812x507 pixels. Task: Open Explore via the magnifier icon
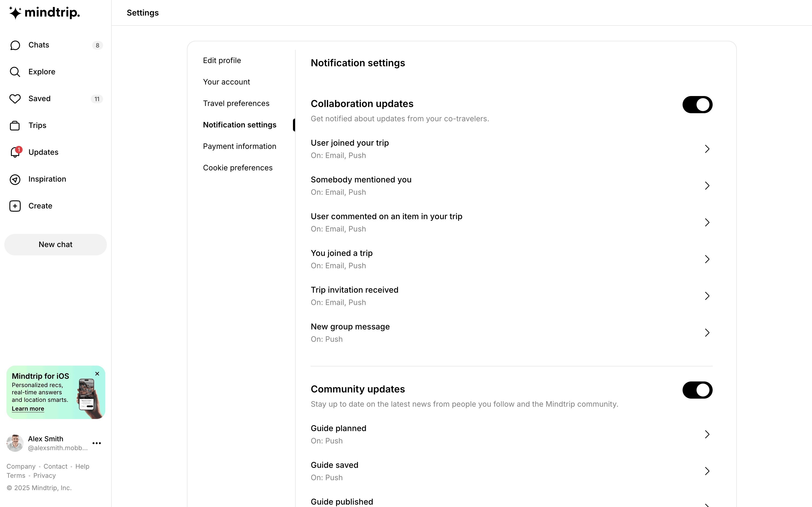(x=15, y=72)
